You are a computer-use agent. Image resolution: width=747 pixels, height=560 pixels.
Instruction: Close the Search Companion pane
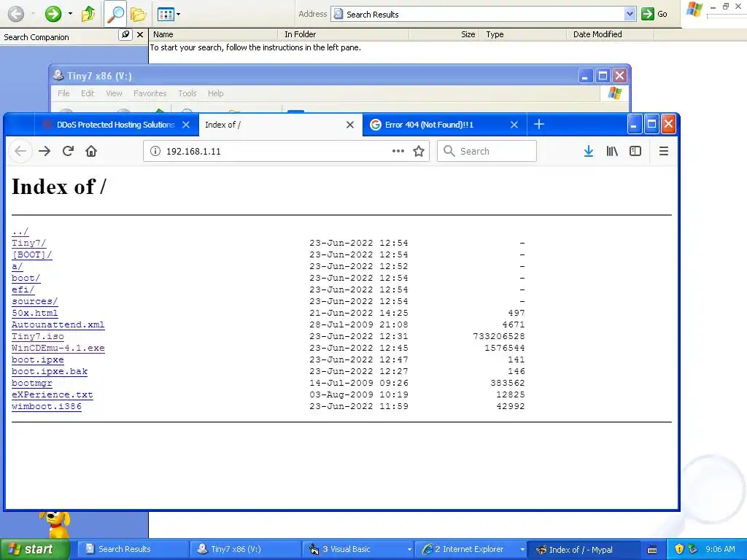139,34
